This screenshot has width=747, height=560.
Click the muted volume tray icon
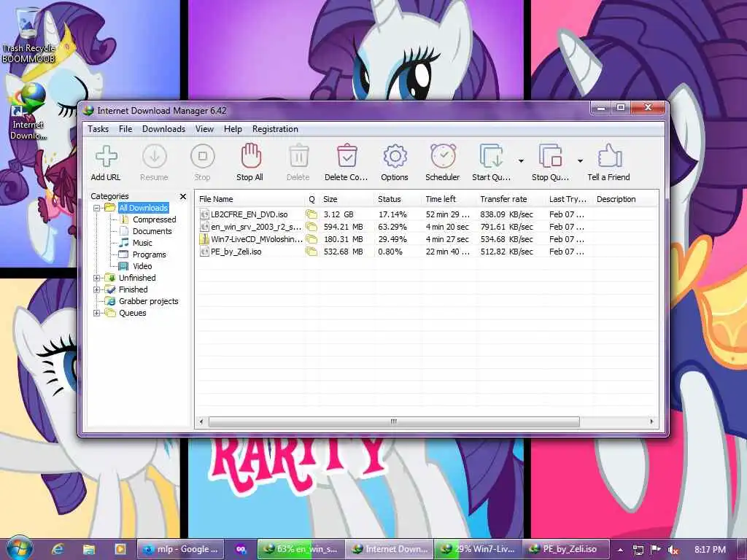click(x=673, y=550)
